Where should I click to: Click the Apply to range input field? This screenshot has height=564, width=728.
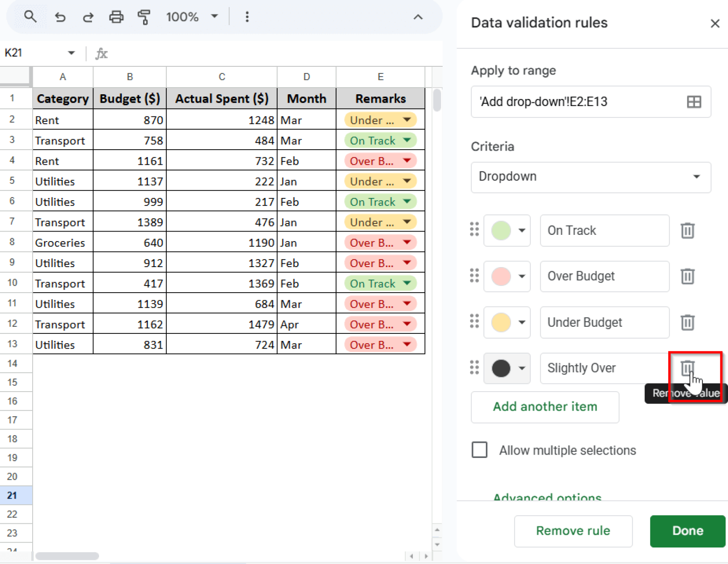[569, 101]
